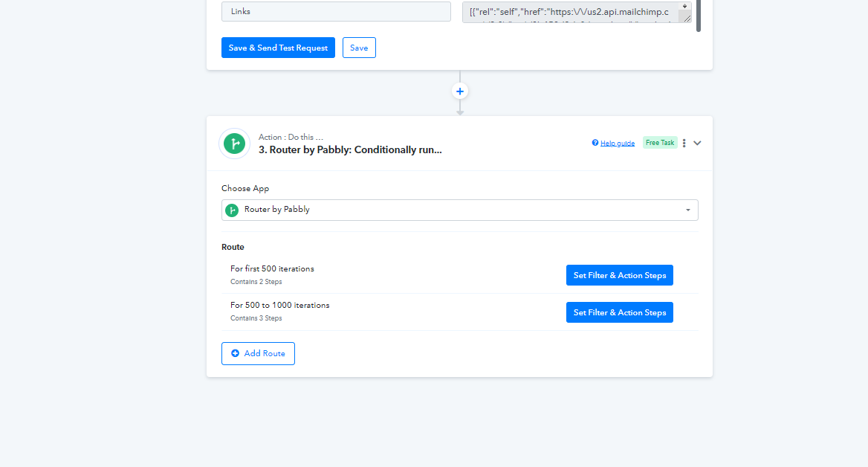Click Save & Send Test Request button
The width and height of the screenshot is (868, 467).
278,48
